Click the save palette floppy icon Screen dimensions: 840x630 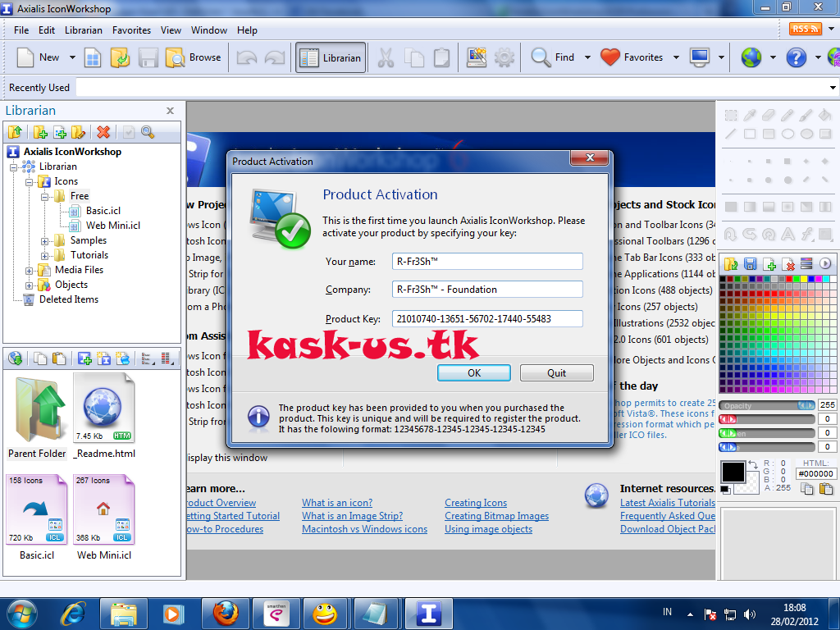click(x=750, y=263)
